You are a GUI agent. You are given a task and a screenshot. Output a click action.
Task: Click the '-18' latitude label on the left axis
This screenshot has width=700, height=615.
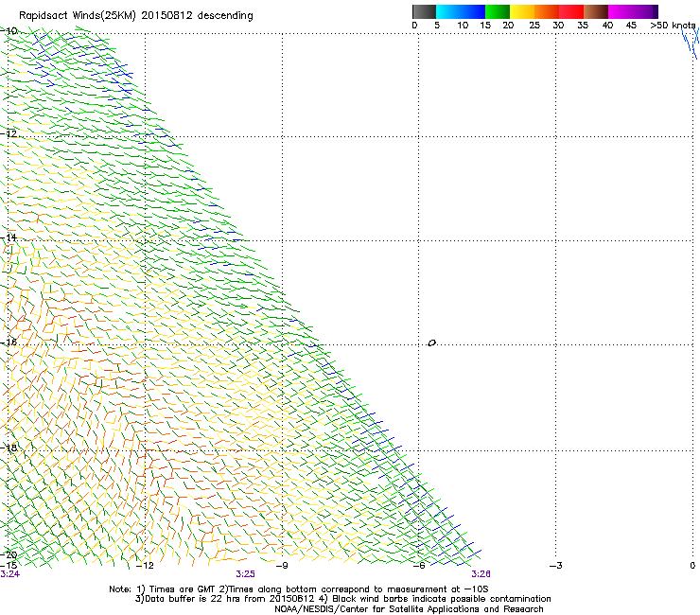point(9,448)
